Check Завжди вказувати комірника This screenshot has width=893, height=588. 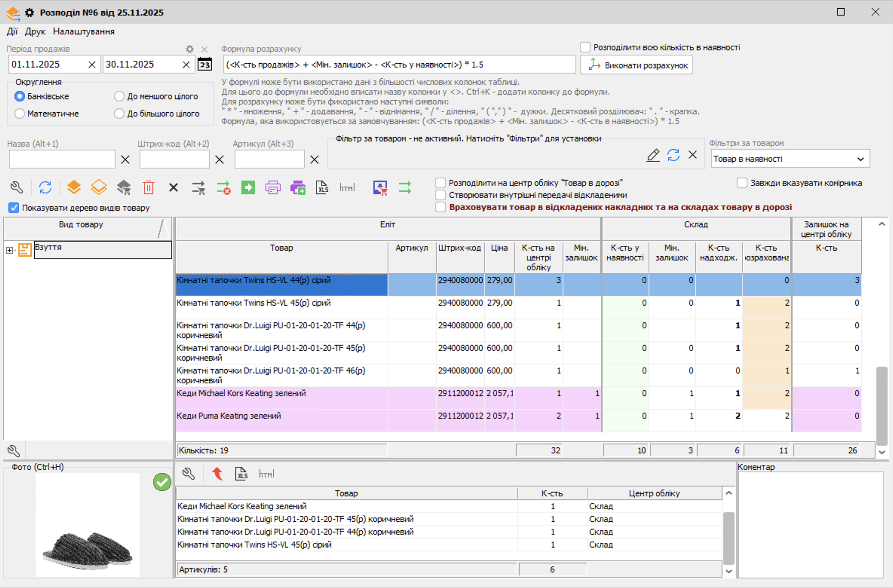[x=742, y=183]
